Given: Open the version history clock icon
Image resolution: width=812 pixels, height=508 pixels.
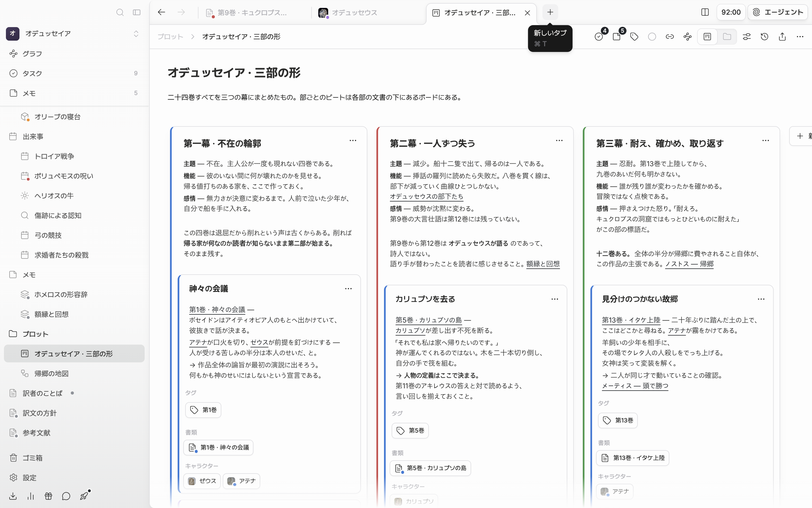Looking at the screenshot, I should click(x=764, y=37).
